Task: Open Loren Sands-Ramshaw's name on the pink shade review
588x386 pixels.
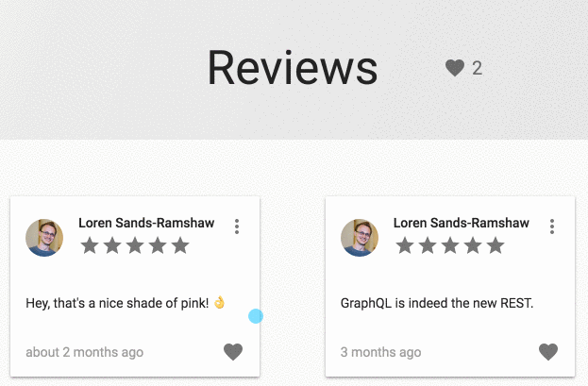Action: pyautogui.click(x=146, y=223)
